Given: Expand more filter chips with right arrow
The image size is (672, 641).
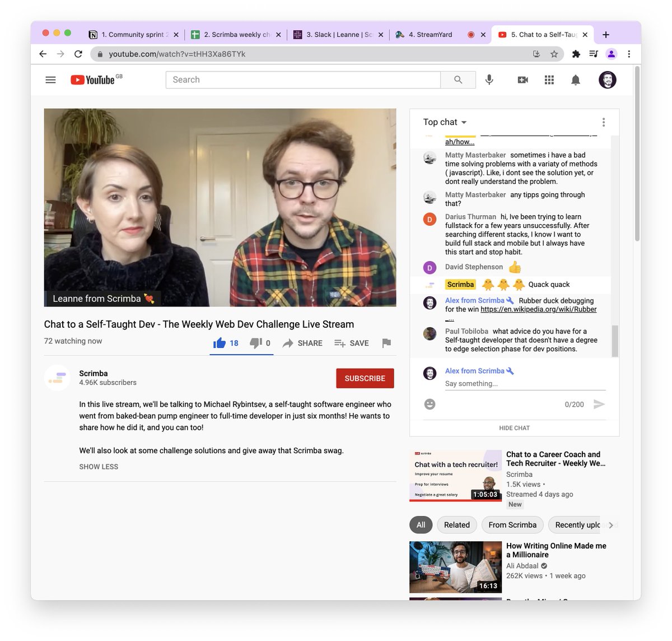Looking at the screenshot, I should [611, 524].
